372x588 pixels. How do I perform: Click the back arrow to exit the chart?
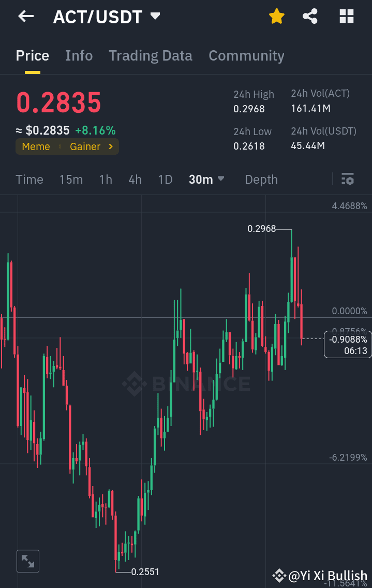[x=24, y=16]
